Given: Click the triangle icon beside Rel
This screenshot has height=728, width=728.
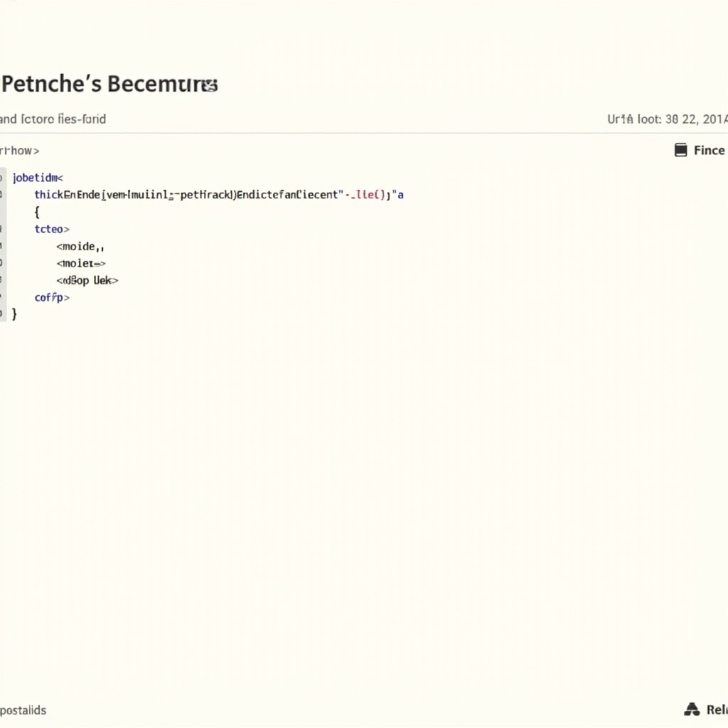Looking at the screenshot, I should pyautogui.click(x=691, y=710).
